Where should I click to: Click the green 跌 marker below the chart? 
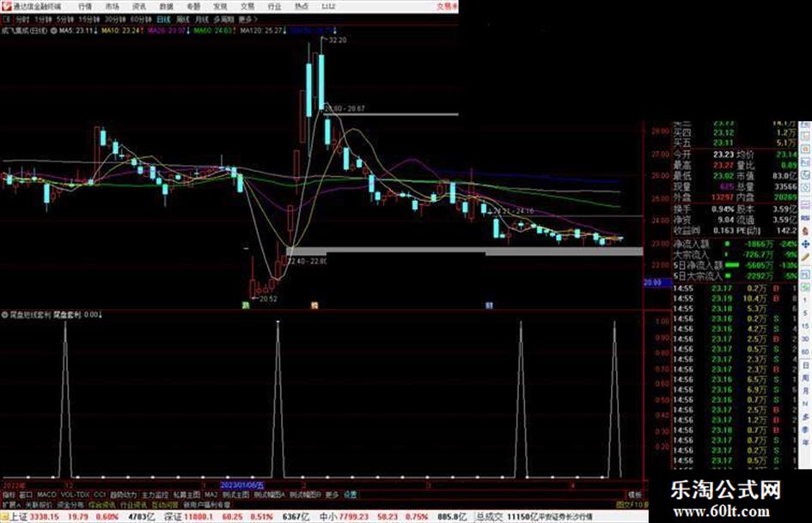click(246, 306)
